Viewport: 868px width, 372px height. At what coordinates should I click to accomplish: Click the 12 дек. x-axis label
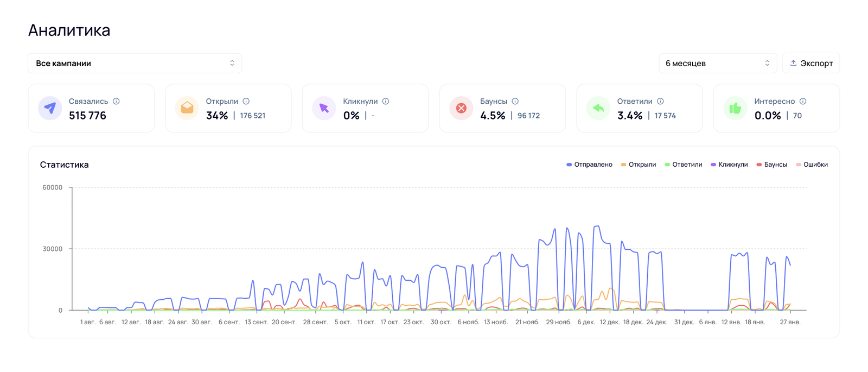coord(610,322)
